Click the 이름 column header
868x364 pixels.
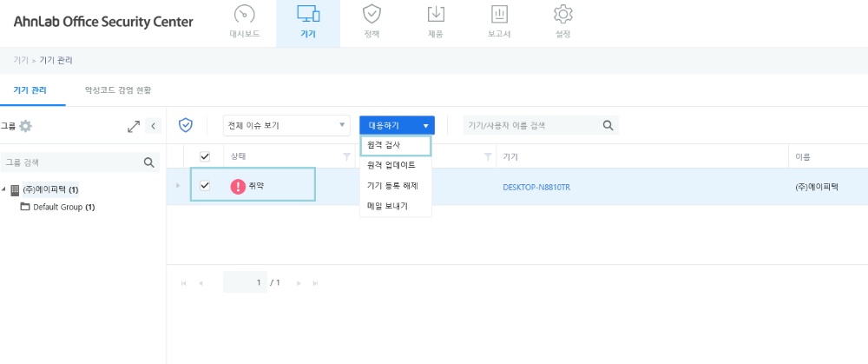tap(803, 157)
